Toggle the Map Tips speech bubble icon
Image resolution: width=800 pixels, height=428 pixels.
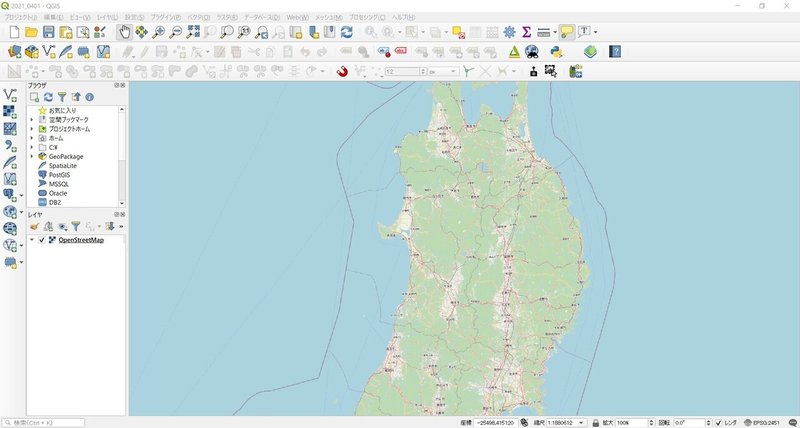[x=567, y=32]
